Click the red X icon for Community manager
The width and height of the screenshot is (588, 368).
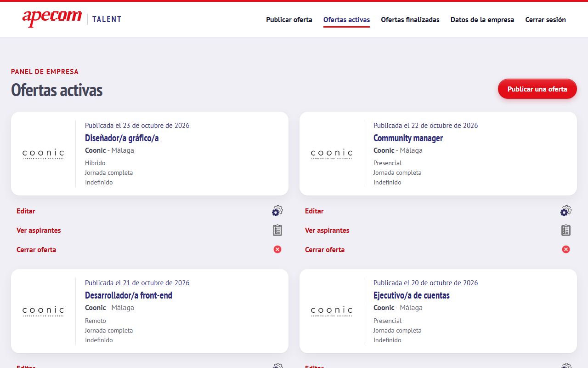[566, 249]
